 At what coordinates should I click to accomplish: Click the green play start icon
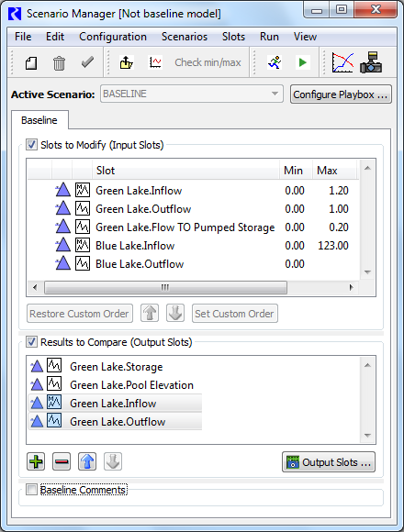(302, 62)
